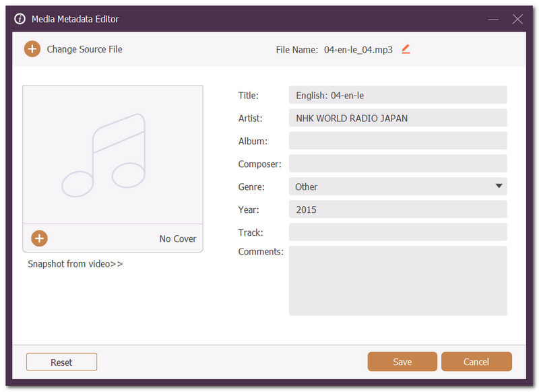Click the red pencil icon to rename the file

(406, 49)
